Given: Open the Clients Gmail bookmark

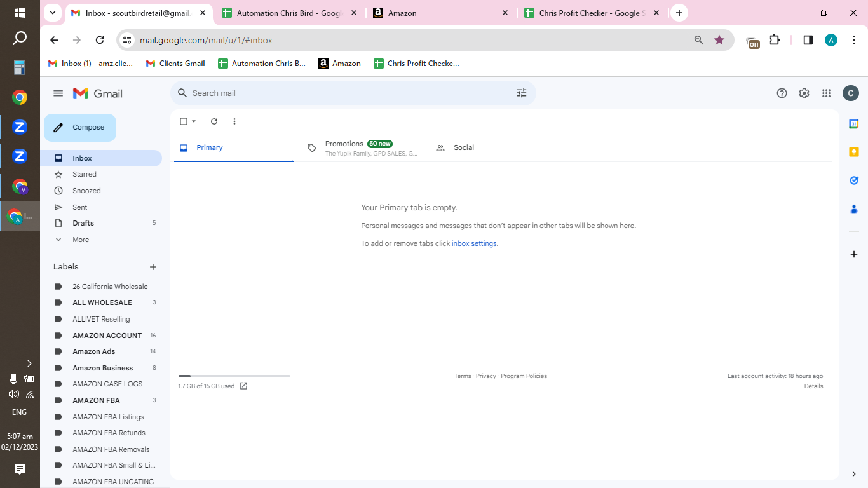Looking at the screenshot, I should (175, 64).
